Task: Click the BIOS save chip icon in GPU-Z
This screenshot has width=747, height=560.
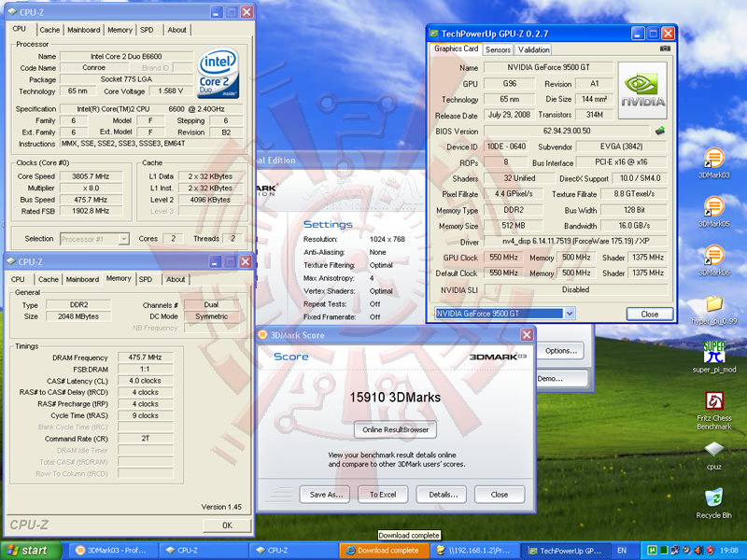Action: point(660,131)
